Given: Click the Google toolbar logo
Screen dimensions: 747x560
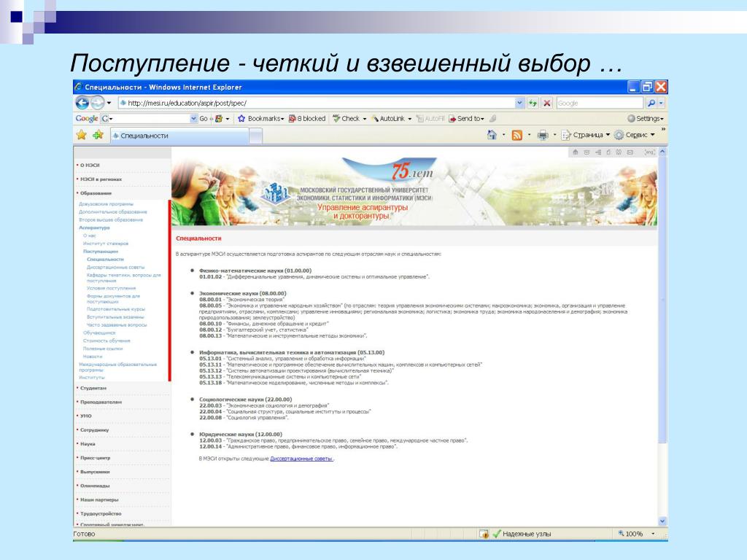Looking at the screenshot, I should [x=86, y=119].
